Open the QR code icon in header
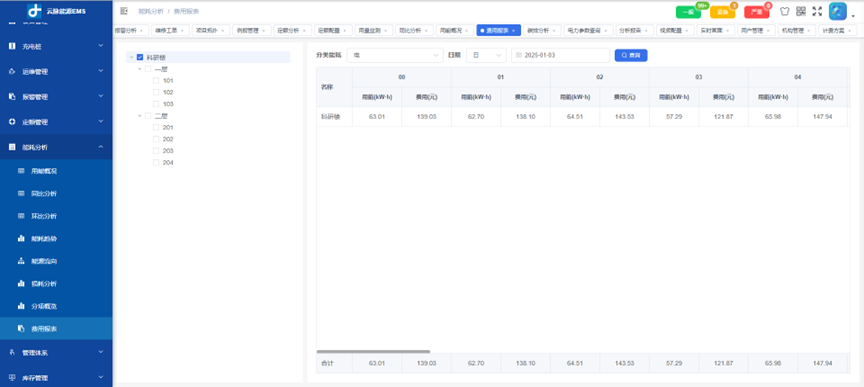 (801, 11)
